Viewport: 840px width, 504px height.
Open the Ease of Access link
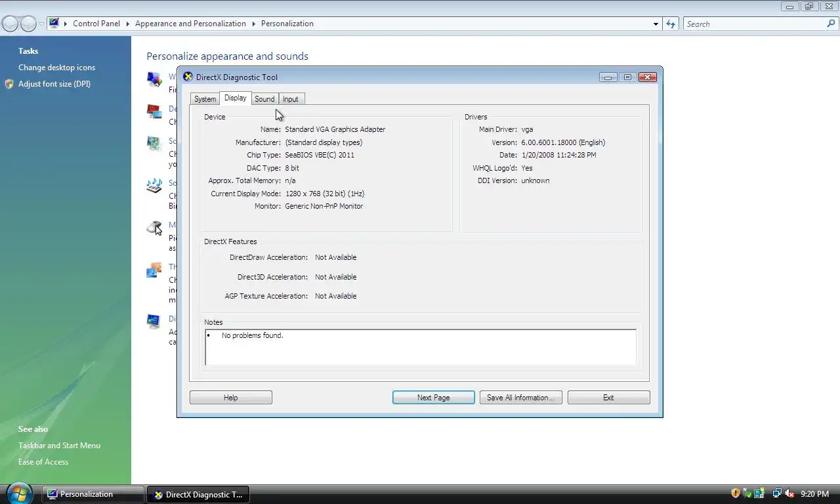pos(43,462)
